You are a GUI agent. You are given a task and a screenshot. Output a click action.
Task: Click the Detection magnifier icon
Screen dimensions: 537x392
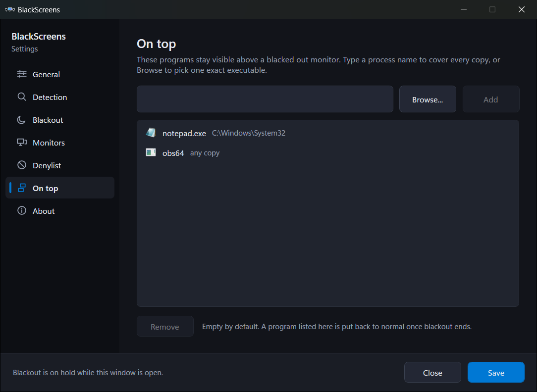pyautogui.click(x=22, y=97)
